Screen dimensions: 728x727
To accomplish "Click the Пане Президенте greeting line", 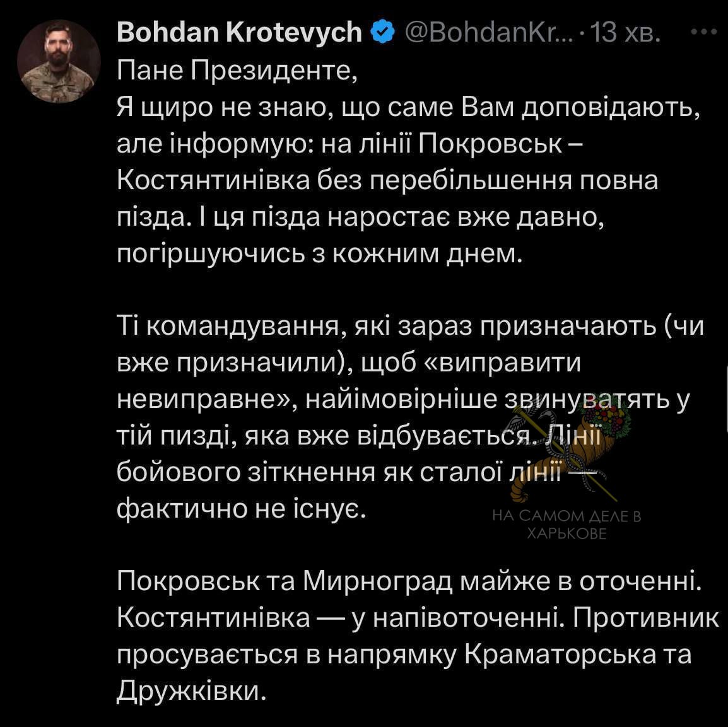I will coord(237,70).
